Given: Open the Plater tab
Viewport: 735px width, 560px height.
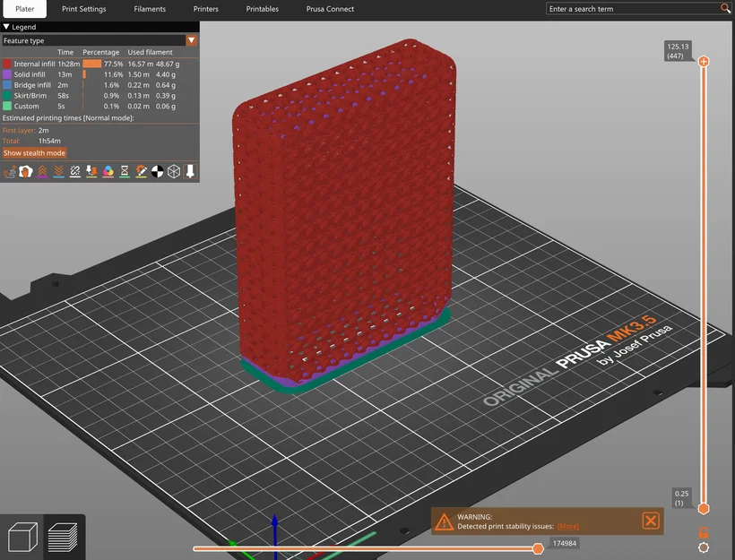Looking at the screenshot, I should pos(24,9).
